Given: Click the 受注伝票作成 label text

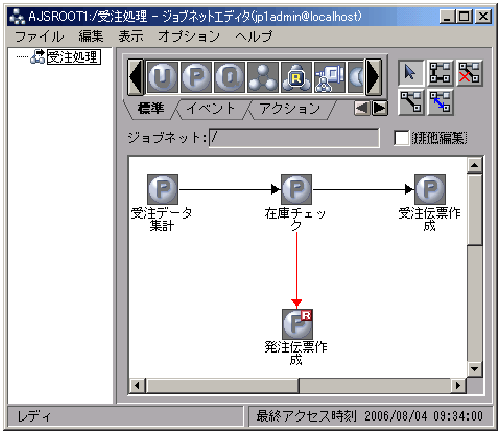Looking at the screenshot, I should click(429, 219).
